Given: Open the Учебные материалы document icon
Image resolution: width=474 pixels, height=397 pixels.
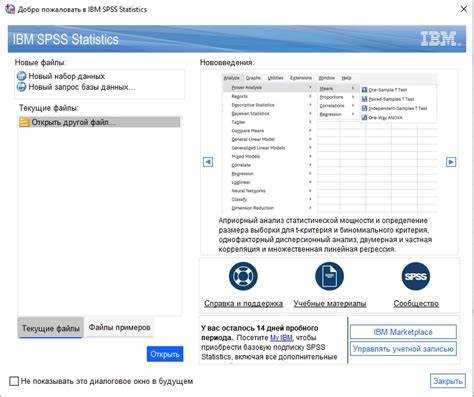Looking at the screenshot, I should (x=329, y=276).
